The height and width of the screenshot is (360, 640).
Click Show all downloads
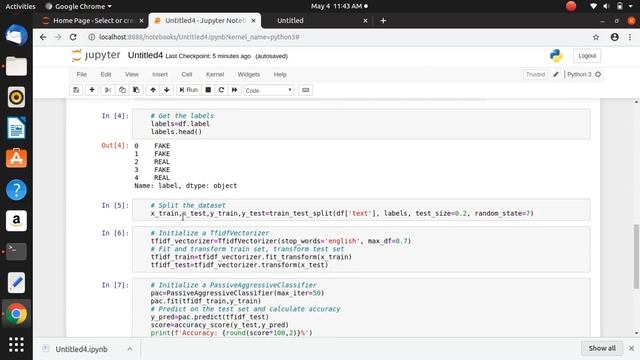602,348
